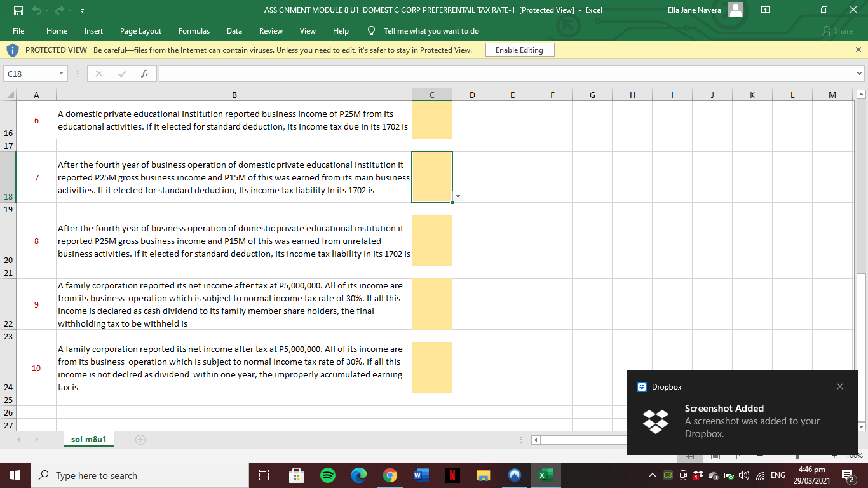The width and height of the screenshot is (868, 488).
Task: Open Microsoft Word from the taskbar
Action: (x=421, y=475)
